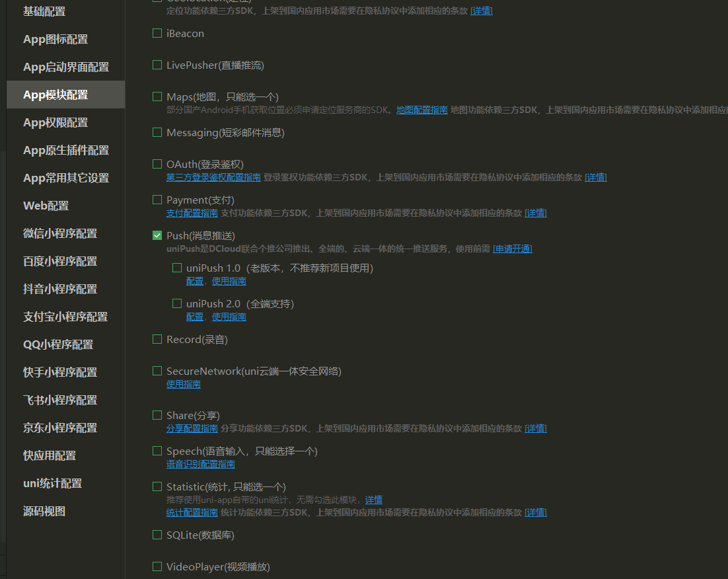Image resolution: width=728 pixels, height=579 pixels.
Task: Open 统计配置指南 link
Action: point(192,512)
